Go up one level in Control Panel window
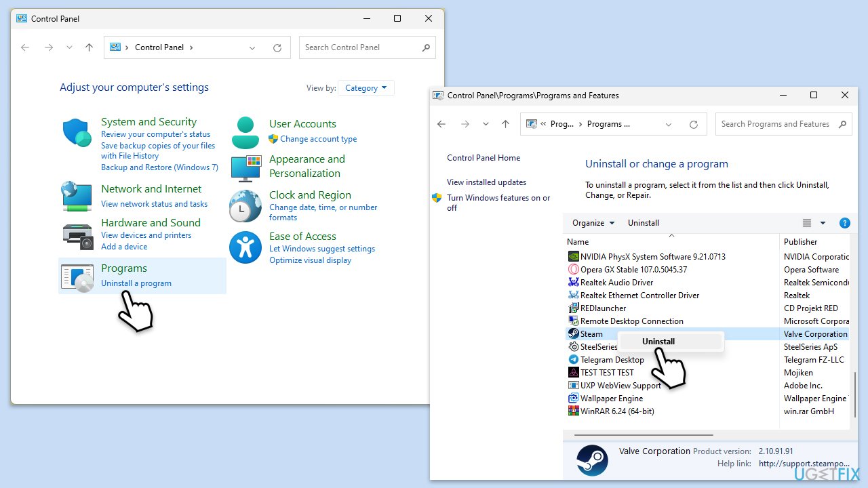868x488 pixels. pyautogui.click(x=89, y=47)
